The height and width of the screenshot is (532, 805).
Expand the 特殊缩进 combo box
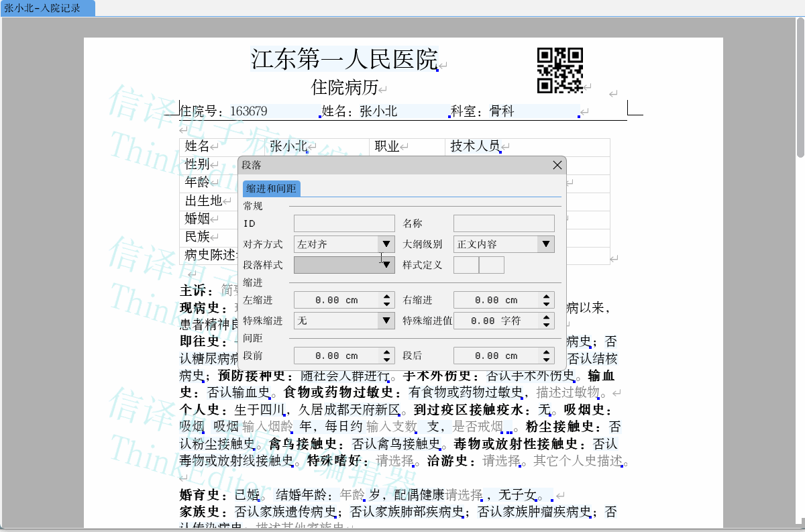tap(386, 321)
